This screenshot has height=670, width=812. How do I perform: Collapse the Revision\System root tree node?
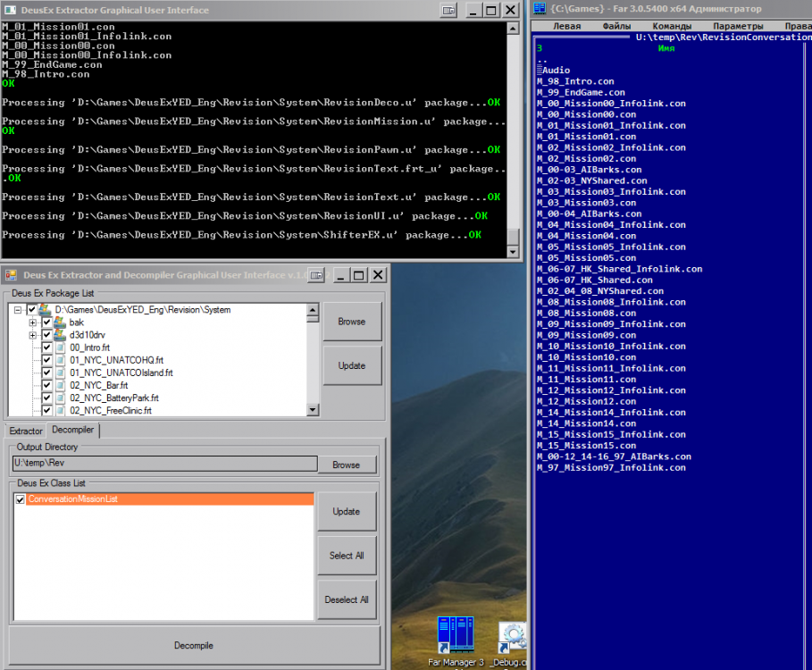pyautogui.click(x=20, y=310)
